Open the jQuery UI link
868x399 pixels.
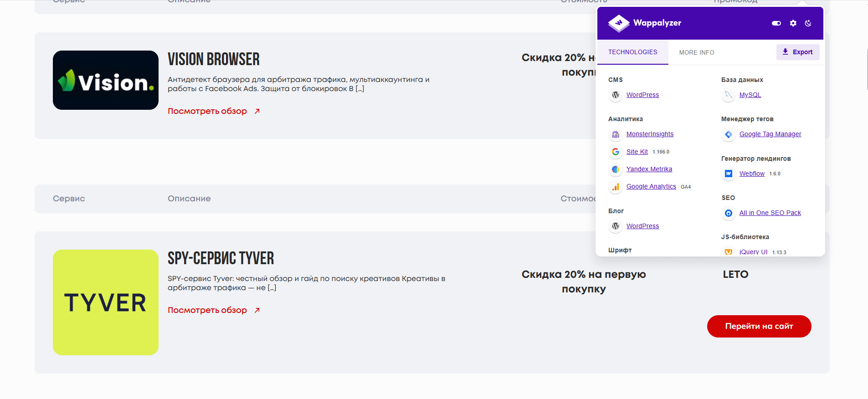point(753,252)
